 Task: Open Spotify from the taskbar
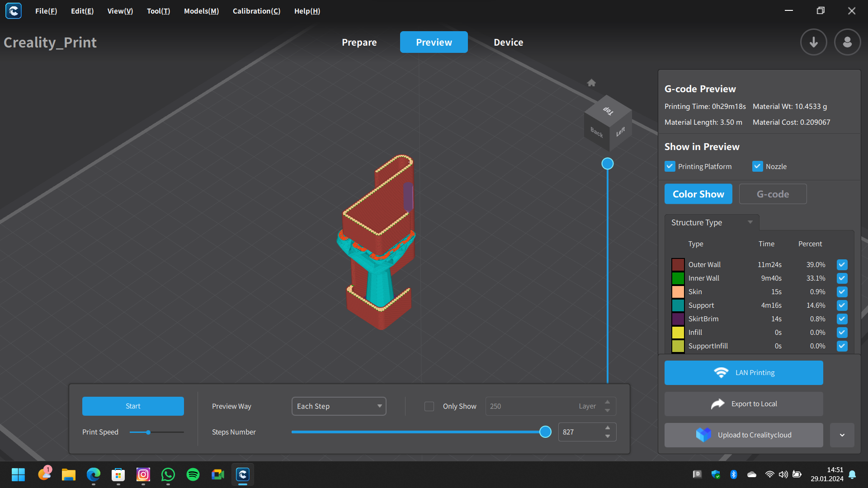click(x=193, y=474)
